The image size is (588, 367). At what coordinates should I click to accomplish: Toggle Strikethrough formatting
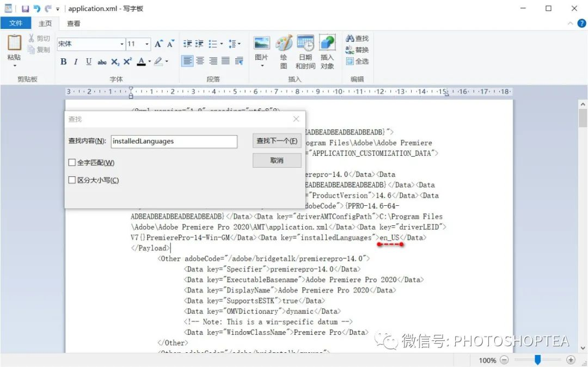coord(102,62)
